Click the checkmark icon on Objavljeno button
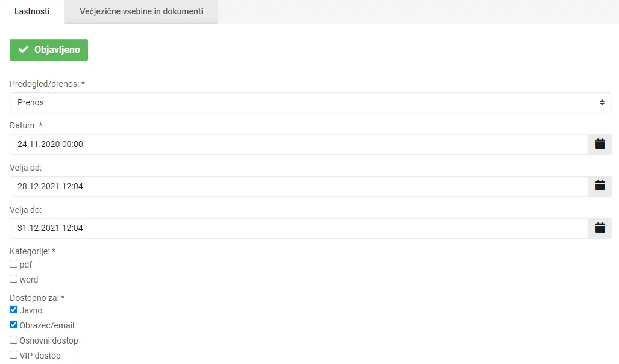This screenshot has height=364, width=619. [24, 50]
